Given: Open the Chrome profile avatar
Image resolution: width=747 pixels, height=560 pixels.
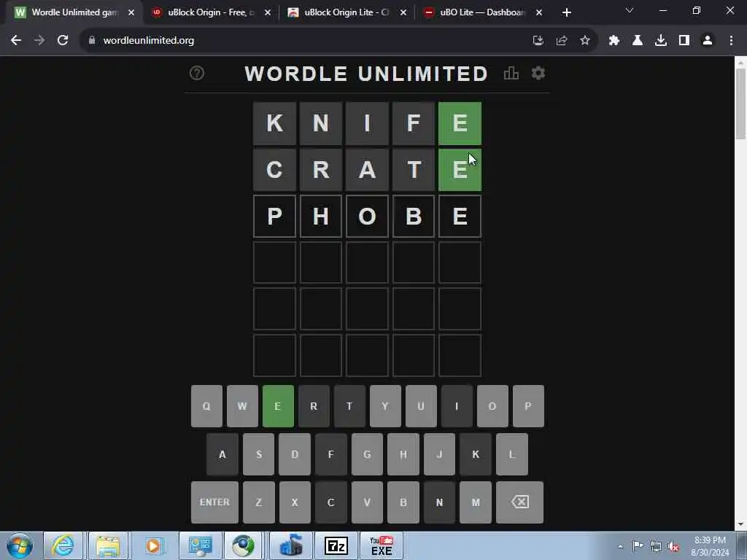Looking at the screenshot, I should (708, 41).
